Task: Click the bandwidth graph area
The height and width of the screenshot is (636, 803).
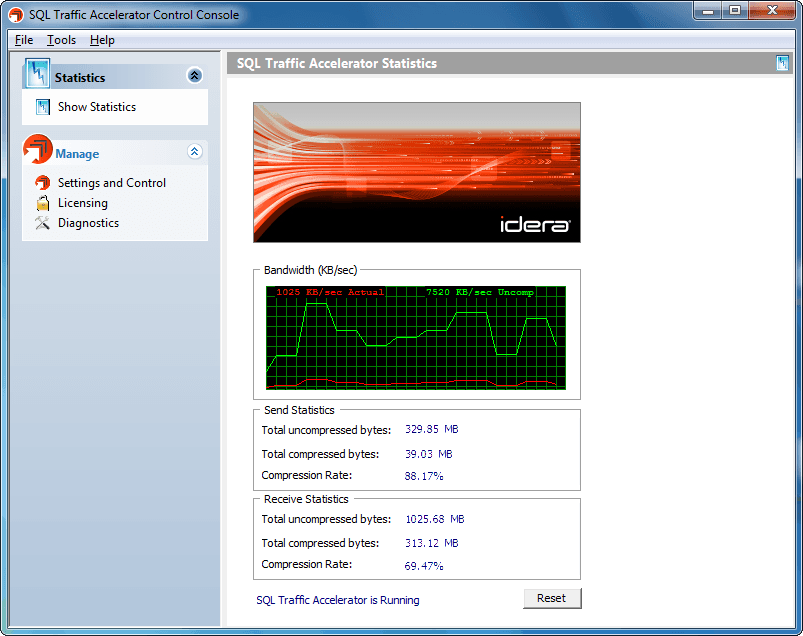Action: click(416, 338)
